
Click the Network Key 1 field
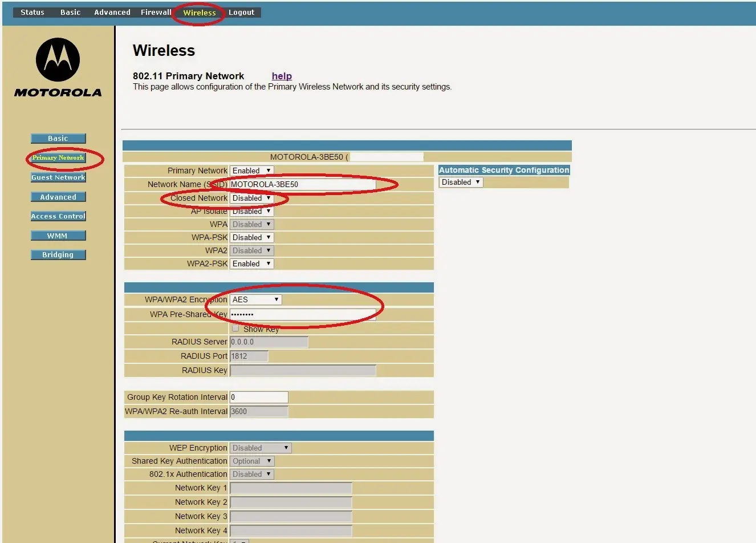(x=291, y=488)
